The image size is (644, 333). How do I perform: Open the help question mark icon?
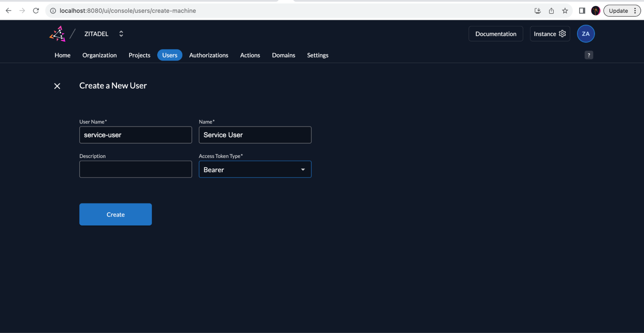[589, 55]
